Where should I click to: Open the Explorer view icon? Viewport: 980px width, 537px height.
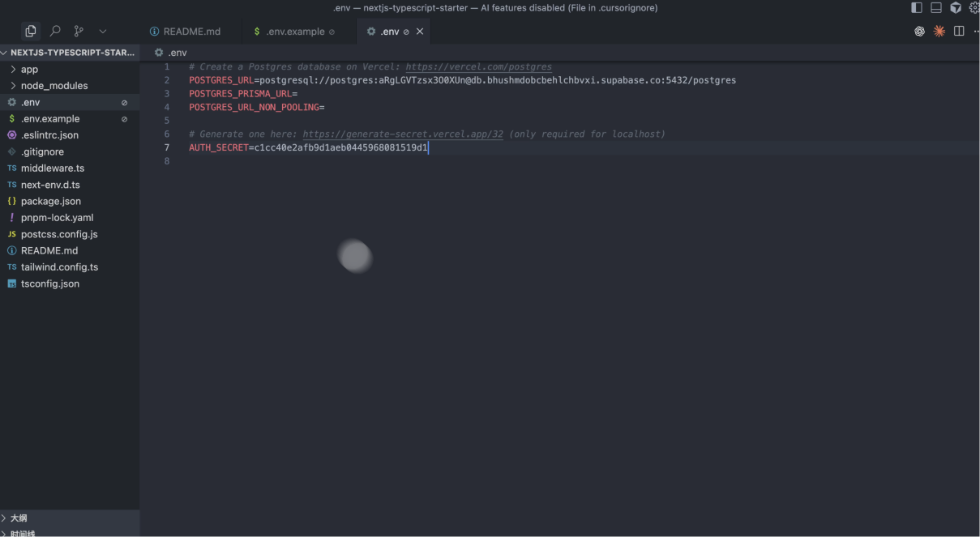[x=31, y=31]
